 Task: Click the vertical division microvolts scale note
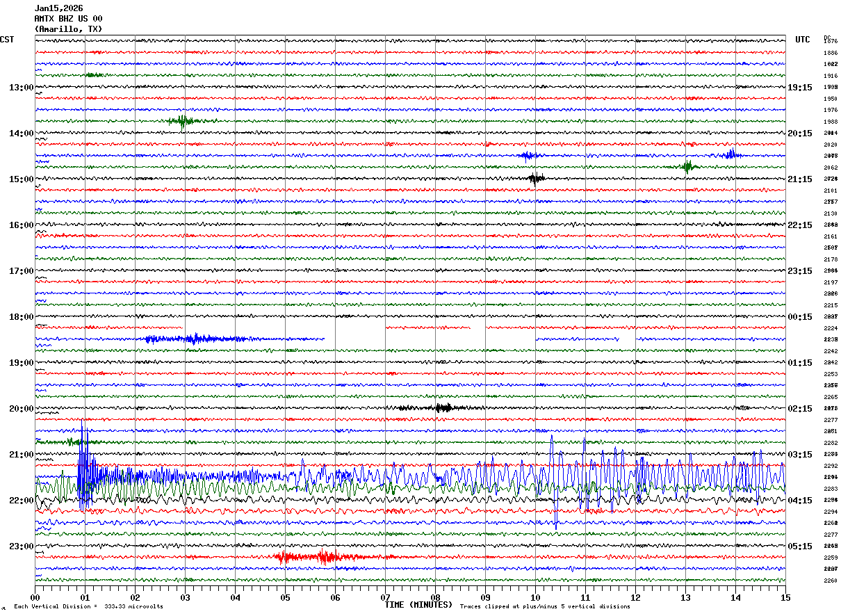pos(88,606)
